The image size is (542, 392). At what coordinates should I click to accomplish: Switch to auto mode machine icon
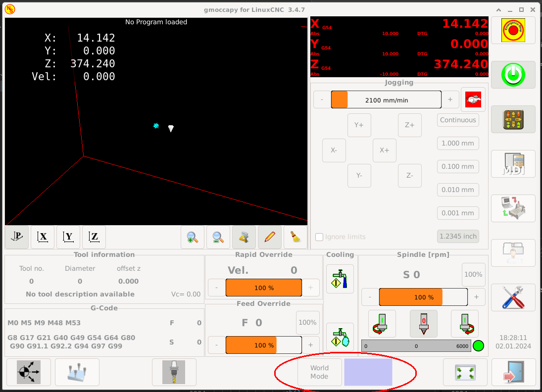click(513, 208)
